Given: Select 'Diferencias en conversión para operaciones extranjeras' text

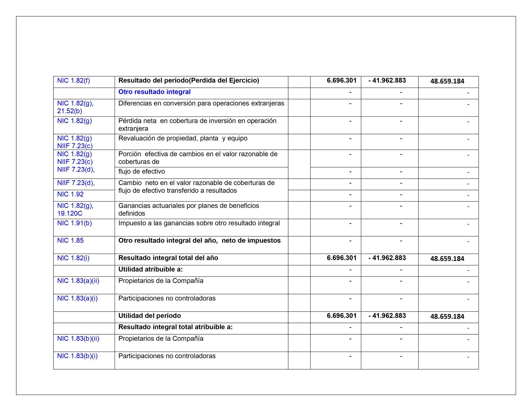Looking at the screenshot, I should (x=201, y=104).
